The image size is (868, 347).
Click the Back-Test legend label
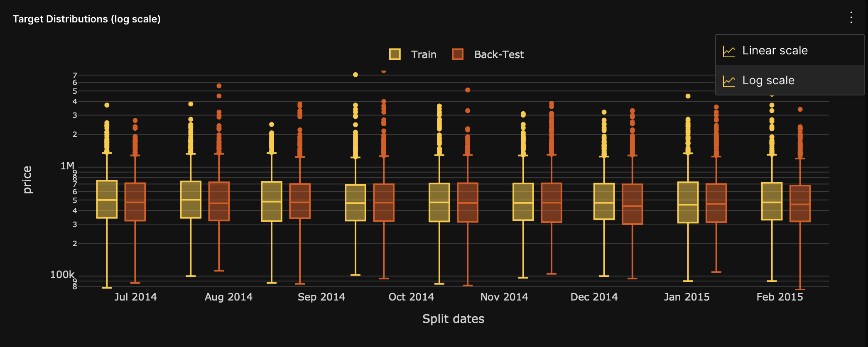coord(499,54)
